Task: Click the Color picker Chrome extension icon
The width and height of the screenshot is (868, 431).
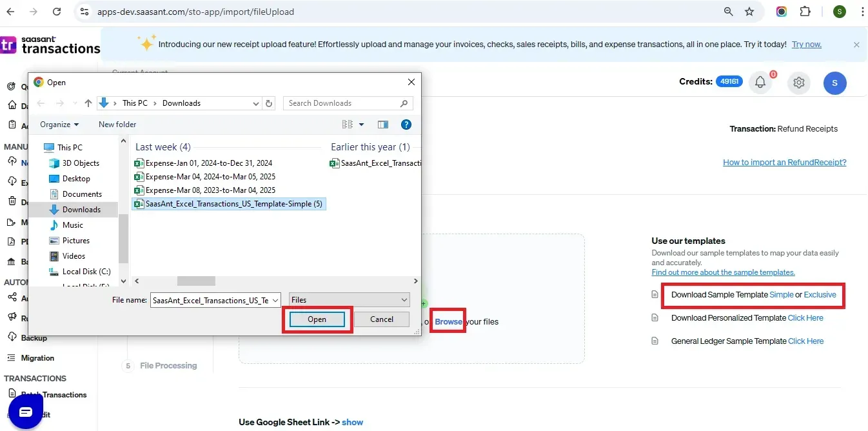Action: (x=781, y=12)
